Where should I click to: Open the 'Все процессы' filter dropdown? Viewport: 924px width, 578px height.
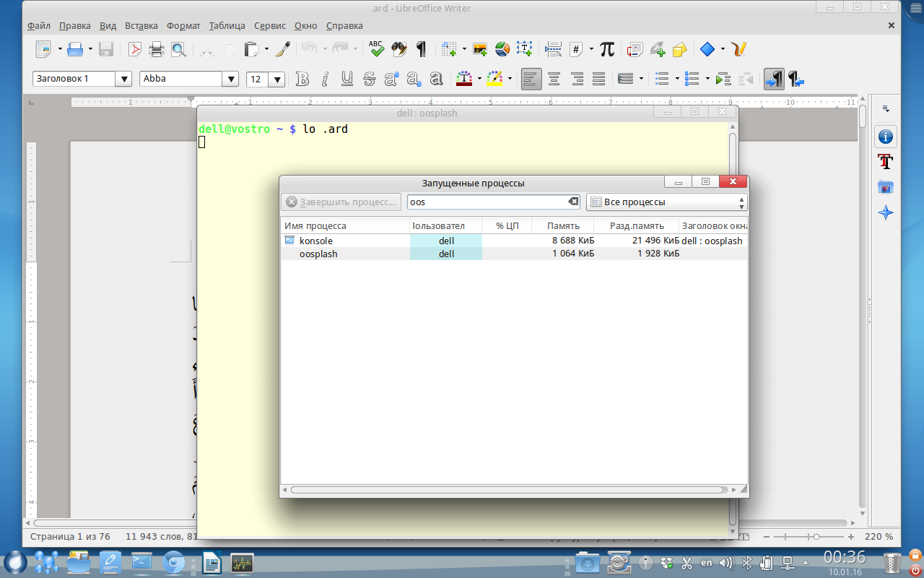tap(666, 202)
